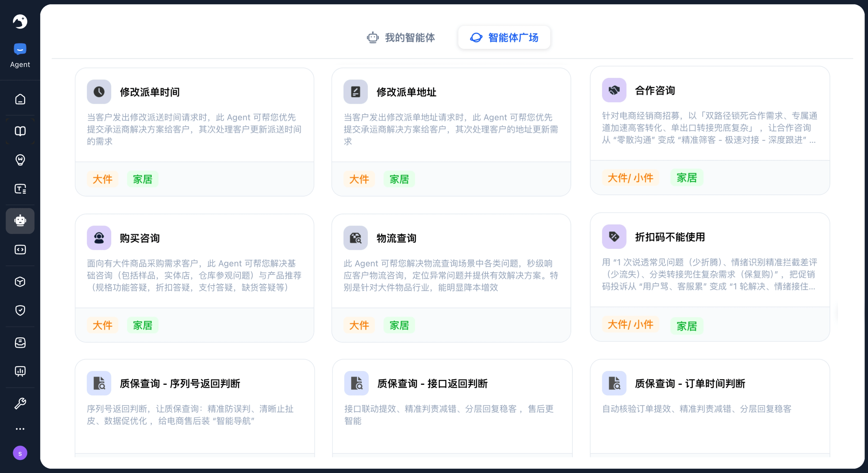Click the Agent label under the chat icon
868x473 pixels.
coord(20,64)
